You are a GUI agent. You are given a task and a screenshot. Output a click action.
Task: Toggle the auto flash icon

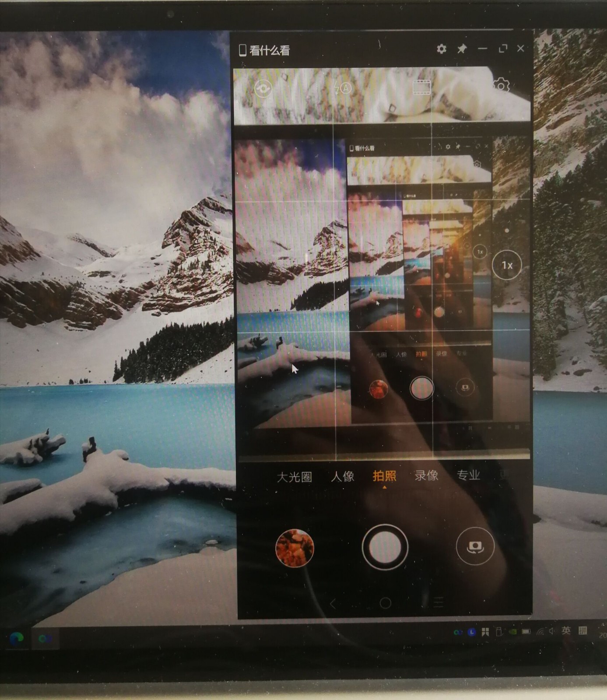[343, 89]
